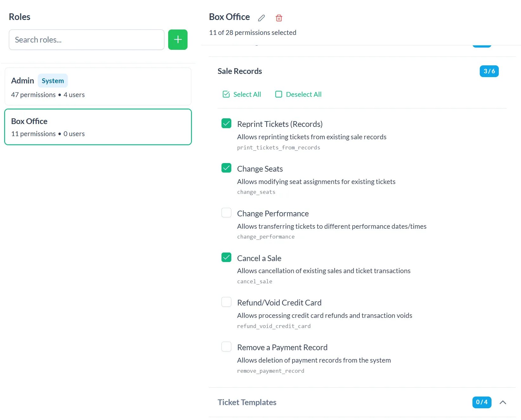Click Deselect All in Sale Records

click(298, 94)
